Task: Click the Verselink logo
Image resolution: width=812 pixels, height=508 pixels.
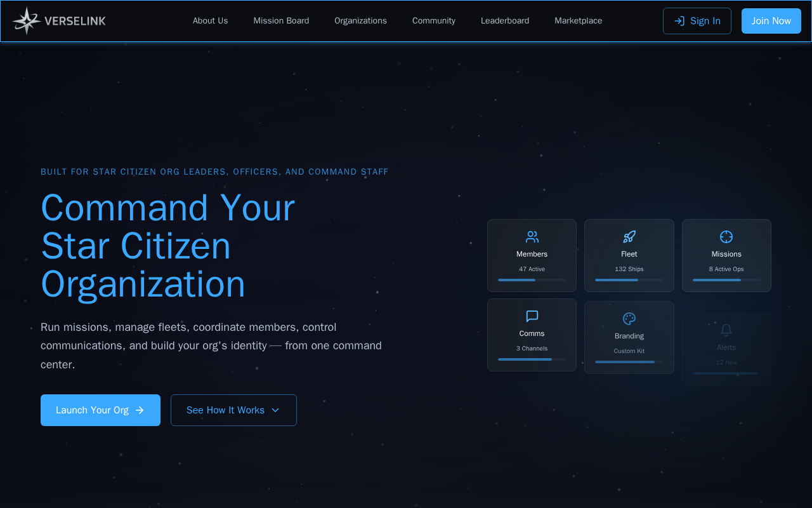Action: (x=59, y=21)
